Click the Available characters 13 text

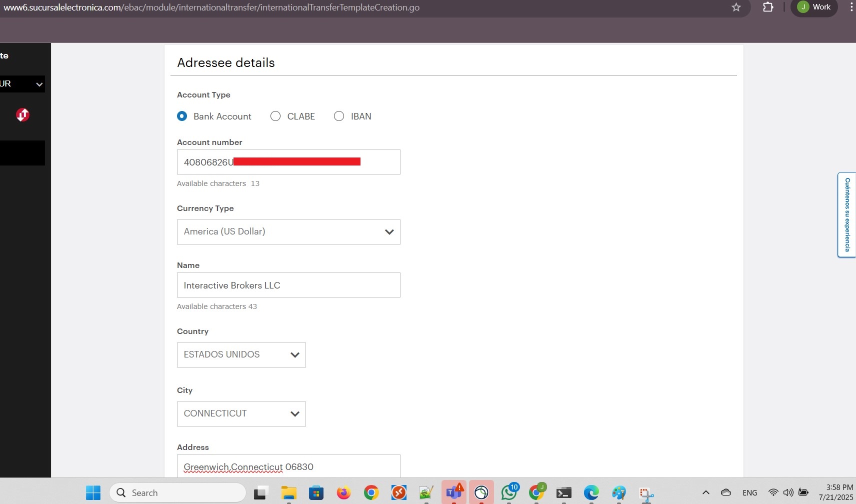(x=218, y=183)
